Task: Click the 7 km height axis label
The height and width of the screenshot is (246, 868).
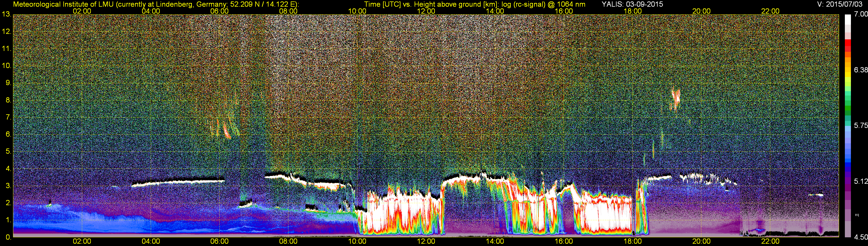Action: point(8,117)
